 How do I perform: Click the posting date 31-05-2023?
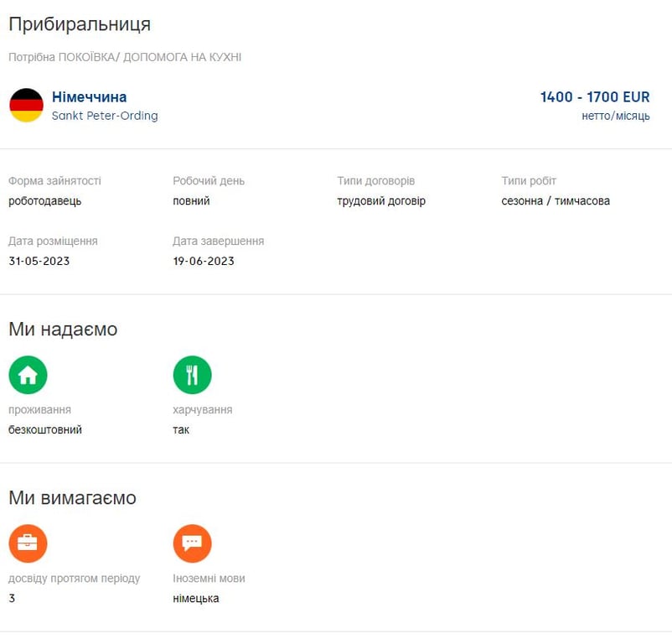39,261
